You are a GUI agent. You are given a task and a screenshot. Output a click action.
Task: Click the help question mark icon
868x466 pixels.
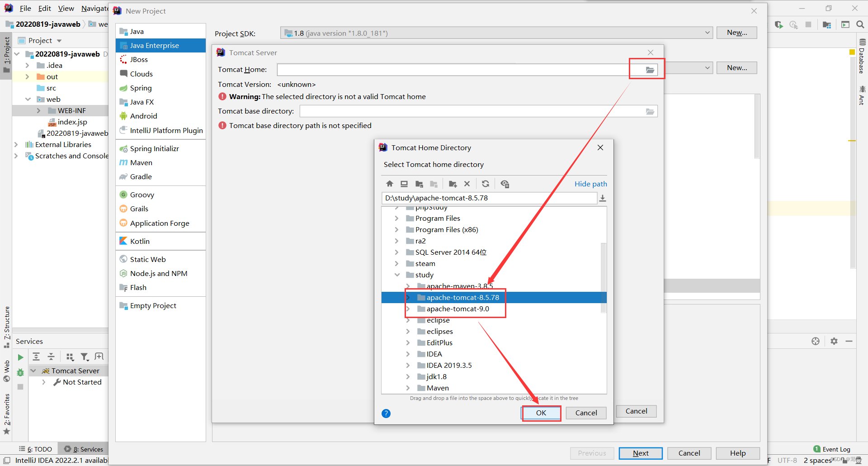[x=386, y=413]
